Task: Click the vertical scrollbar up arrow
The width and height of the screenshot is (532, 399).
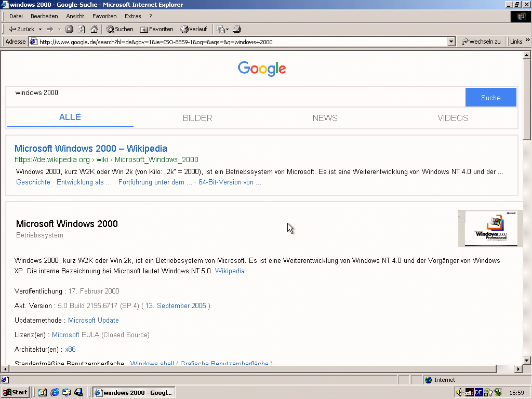Action: click(x=527, y=55)
